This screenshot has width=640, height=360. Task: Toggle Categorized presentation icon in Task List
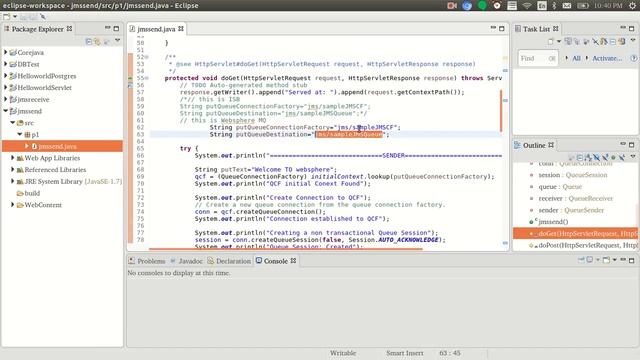(x=577, y=41)
